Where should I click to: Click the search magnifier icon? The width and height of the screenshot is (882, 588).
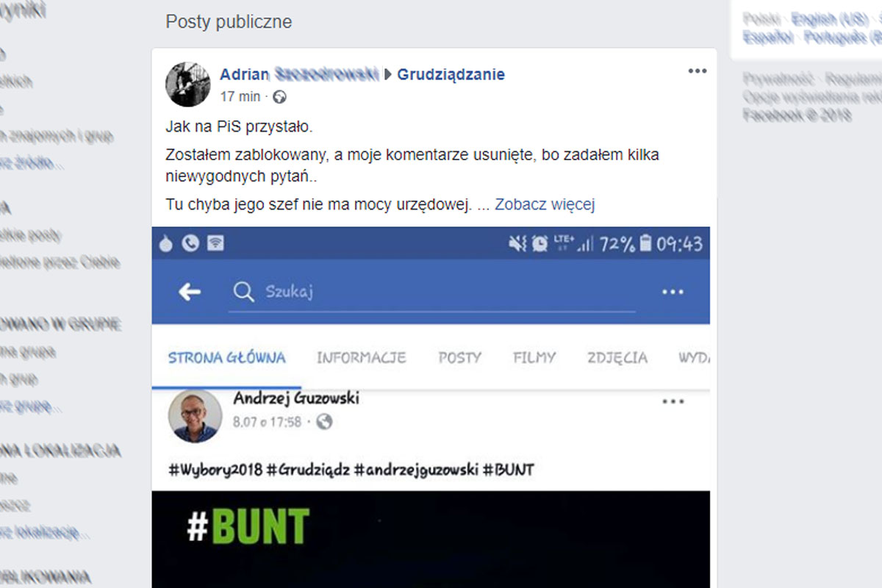[x=243, y=292]
